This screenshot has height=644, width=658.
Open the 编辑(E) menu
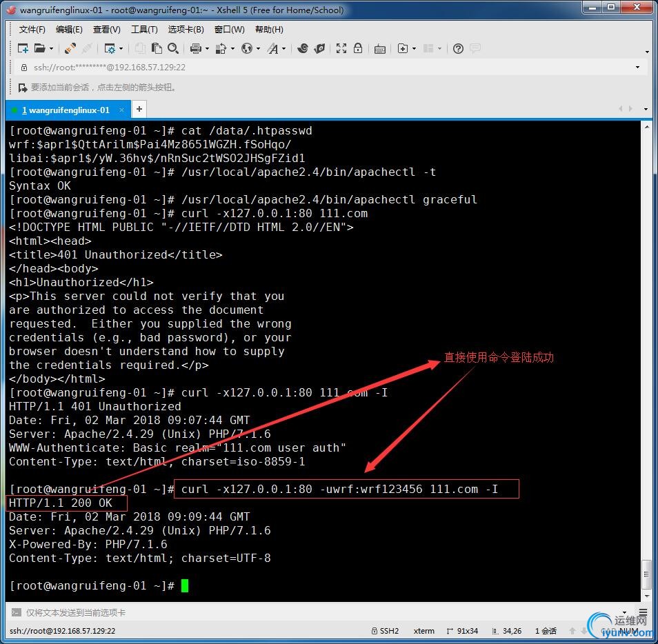tap(69, 30)
